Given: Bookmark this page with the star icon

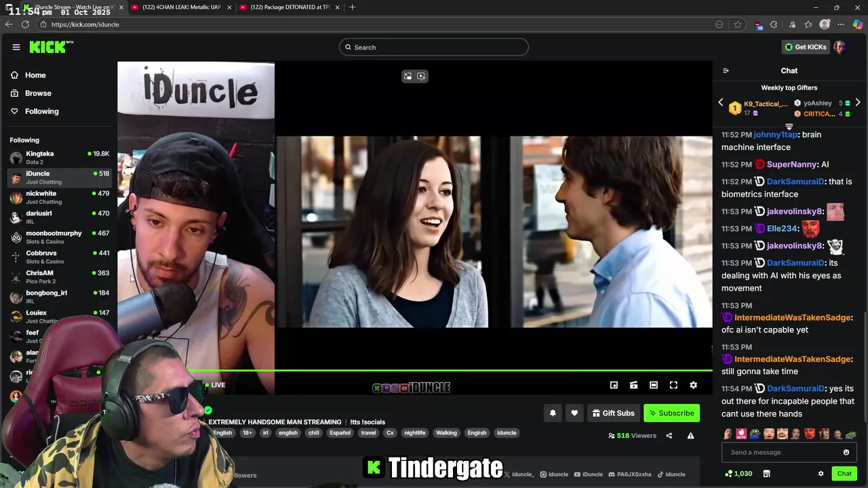Looking at the screenshot, I should click(738, 24).
